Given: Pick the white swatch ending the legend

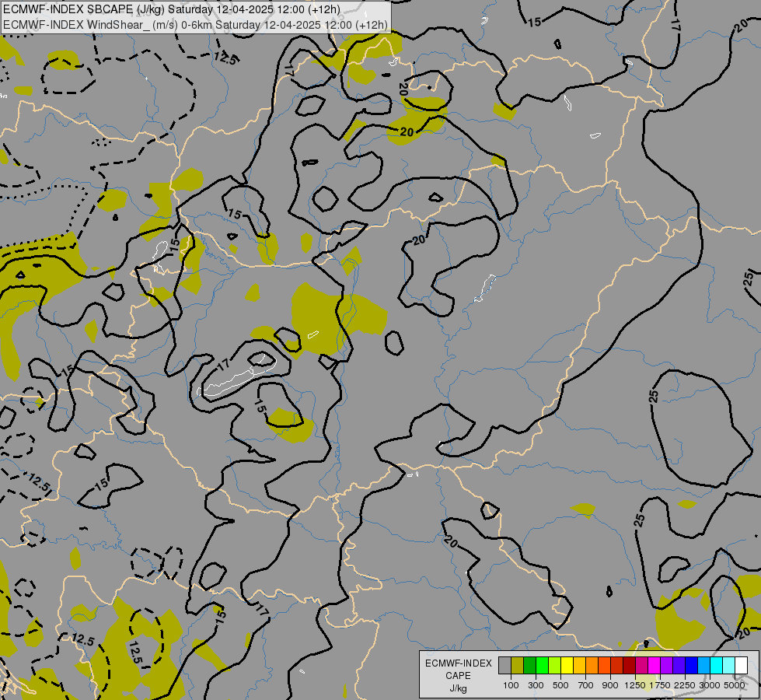Looking at the screenshot, I should coord(741,666).
